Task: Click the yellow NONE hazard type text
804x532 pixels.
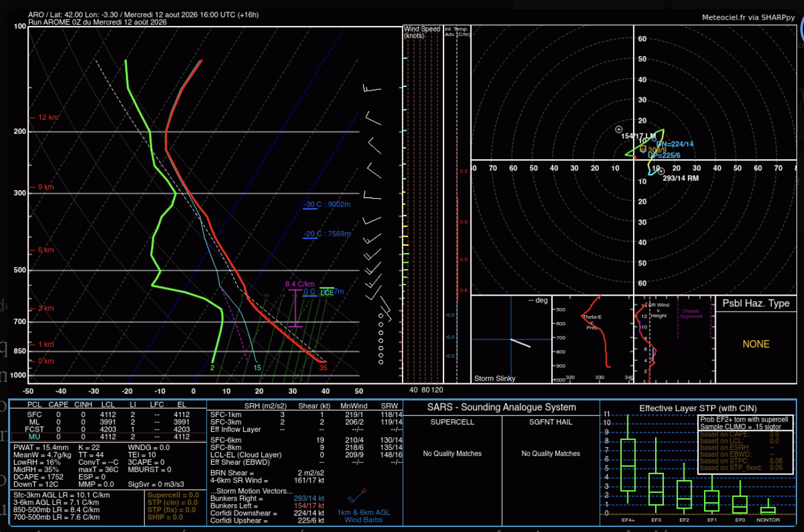Action: [x=756, y=344]
